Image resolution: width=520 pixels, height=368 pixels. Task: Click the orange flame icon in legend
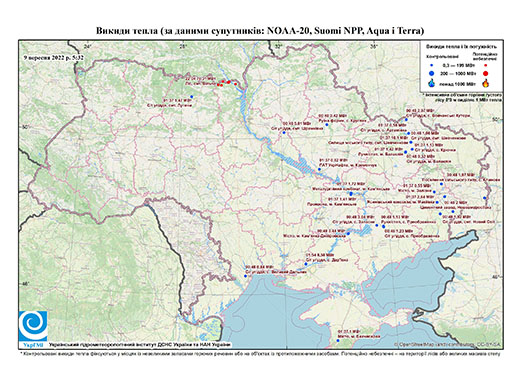[x=486, y=83]
